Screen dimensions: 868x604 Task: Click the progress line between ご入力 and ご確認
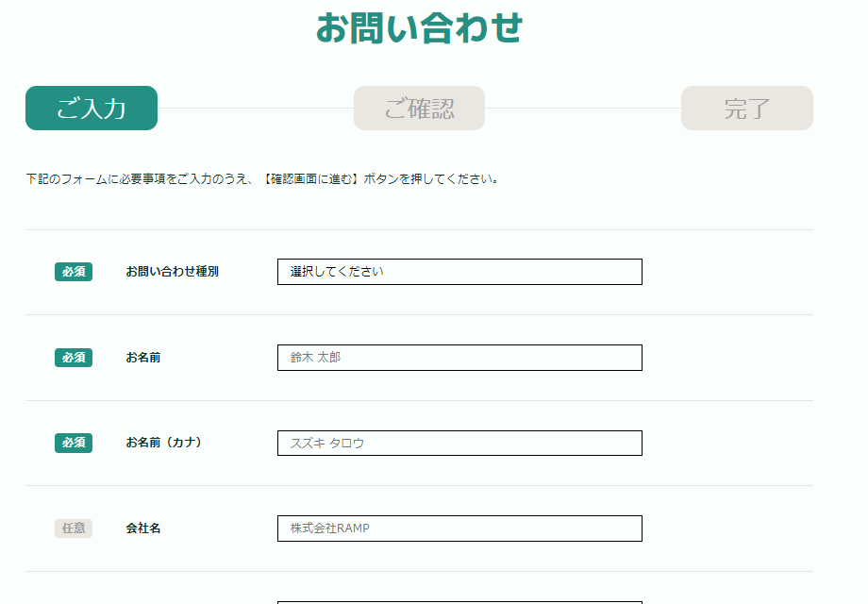(x=256, y=108)
